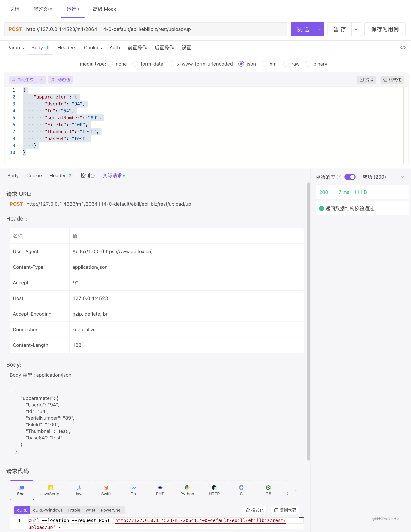Switch to the 运行 tab
Screen dimensions: 411x532
click(x=73, y=9)
